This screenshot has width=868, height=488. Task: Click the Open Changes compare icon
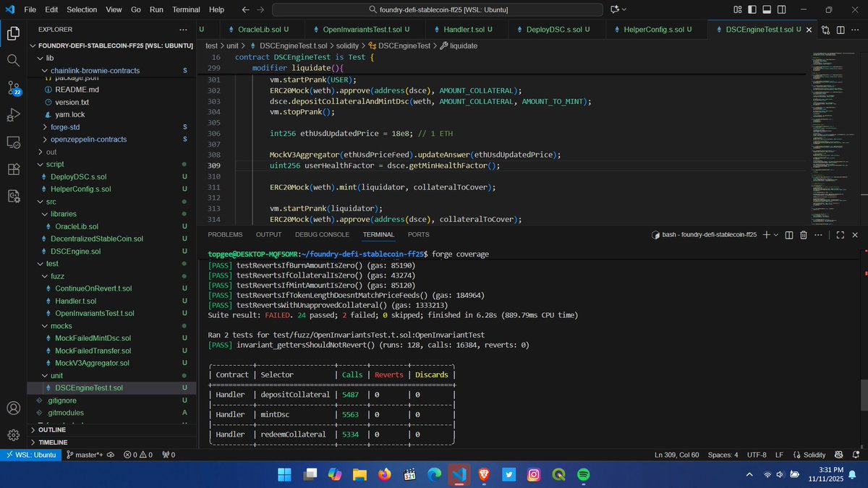(826, 30)
